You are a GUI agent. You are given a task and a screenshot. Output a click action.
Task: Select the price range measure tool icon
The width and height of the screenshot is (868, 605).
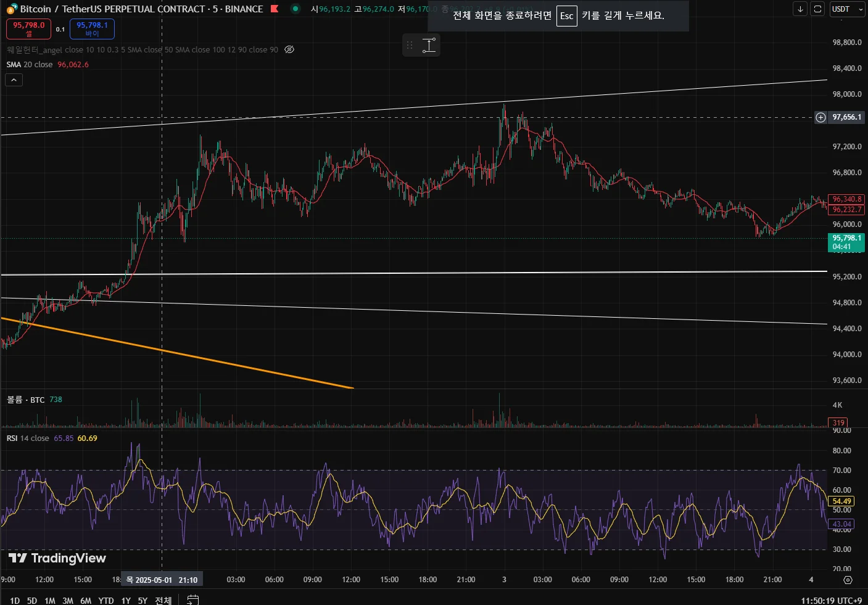(429, 45)
